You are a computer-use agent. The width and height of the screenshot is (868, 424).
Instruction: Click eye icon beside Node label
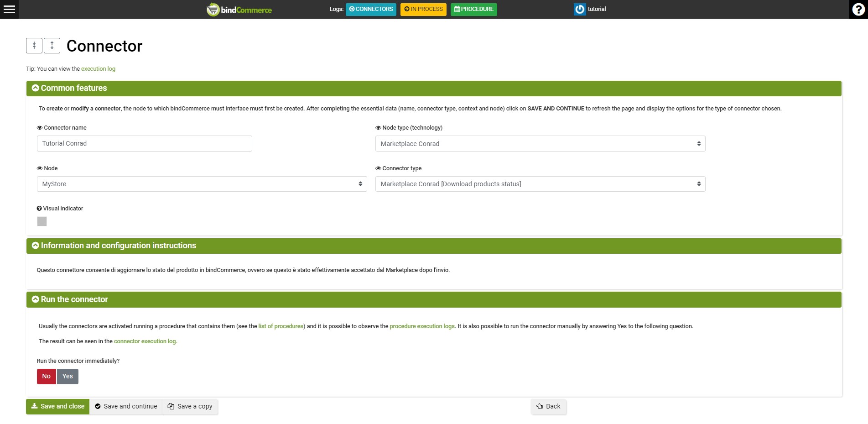(x=40, y=168)
